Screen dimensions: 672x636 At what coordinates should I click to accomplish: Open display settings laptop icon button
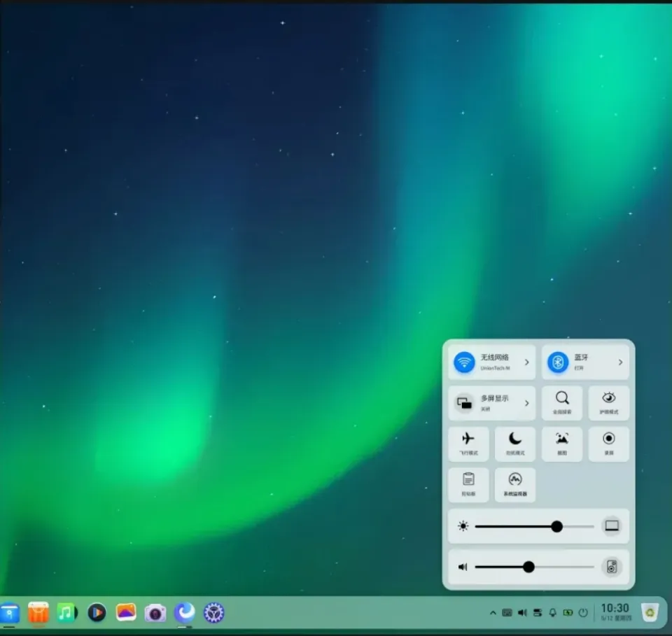612,526
